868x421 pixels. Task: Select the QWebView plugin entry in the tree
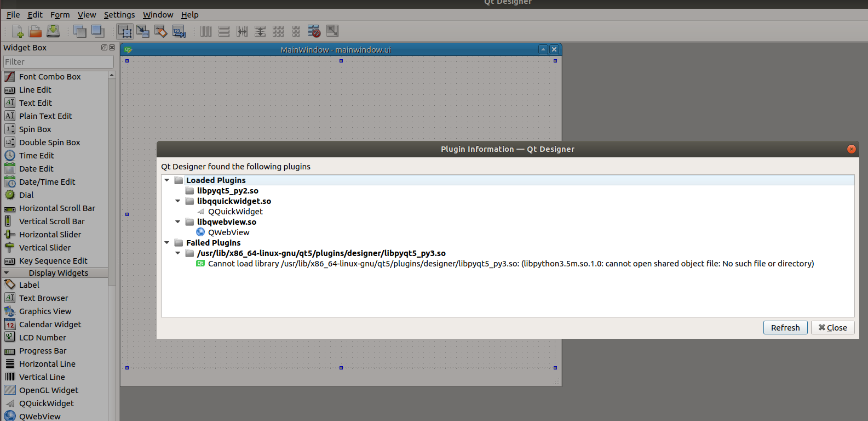(x=229, y=232)
